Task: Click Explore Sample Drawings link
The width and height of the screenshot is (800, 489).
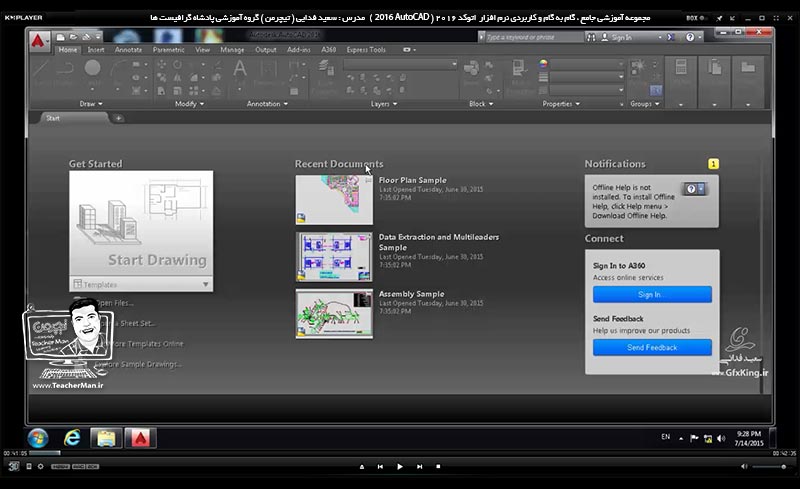Action: coord(138,364)
